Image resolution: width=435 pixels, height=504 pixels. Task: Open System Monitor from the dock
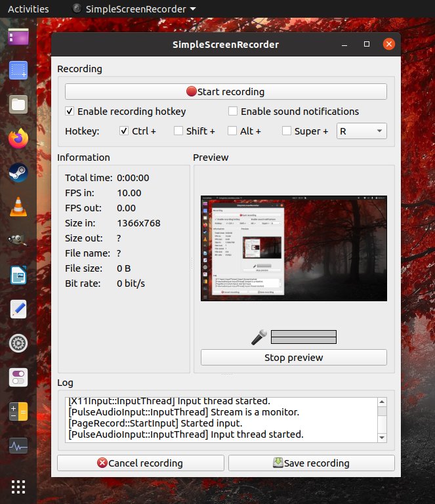(18, 446)
